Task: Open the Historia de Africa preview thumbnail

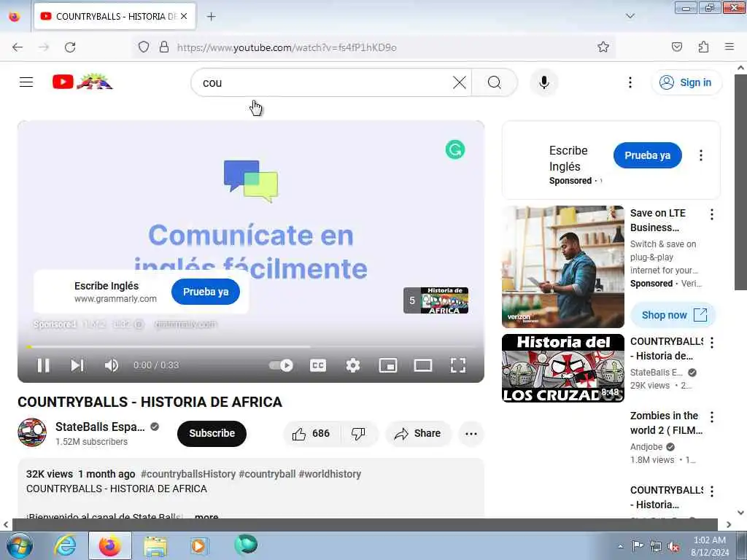Action: click(436, 300)
